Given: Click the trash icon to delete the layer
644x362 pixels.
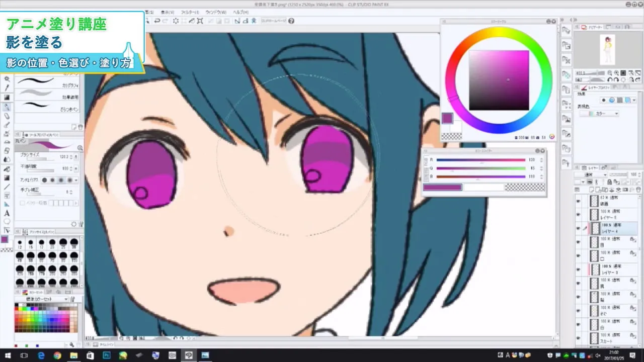Looking at the screenshot, I should click(x=638, y=189).
